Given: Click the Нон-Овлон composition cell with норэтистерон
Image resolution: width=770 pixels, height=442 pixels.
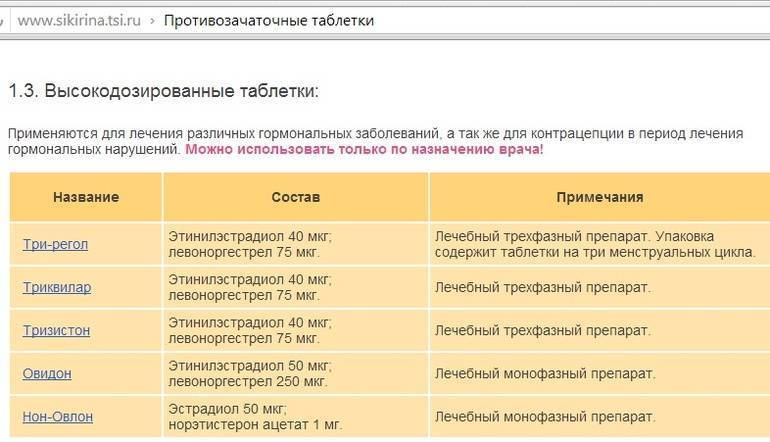Looking at the screenshot, I should coord(256,416).
